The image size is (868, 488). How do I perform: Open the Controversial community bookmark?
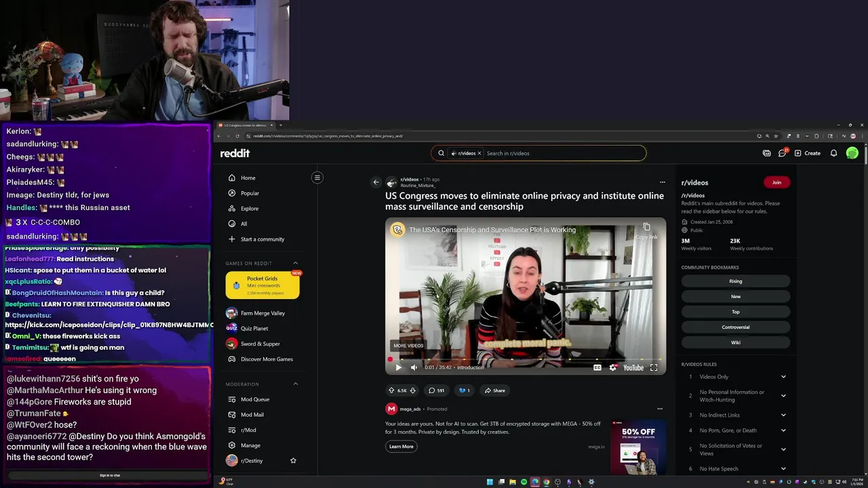tap(736, 327)
